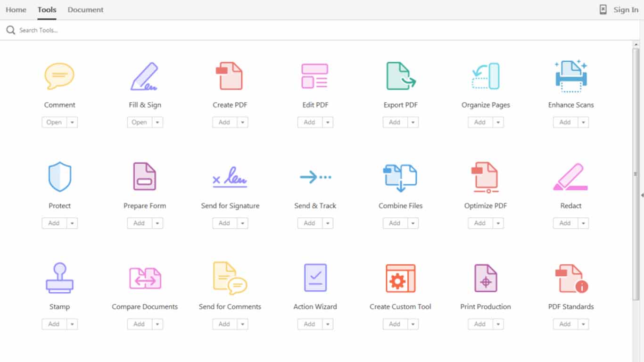Click the vertical scrollbar thumb
The width and height of the screenshot is (644, 362).
coord(636,173)
